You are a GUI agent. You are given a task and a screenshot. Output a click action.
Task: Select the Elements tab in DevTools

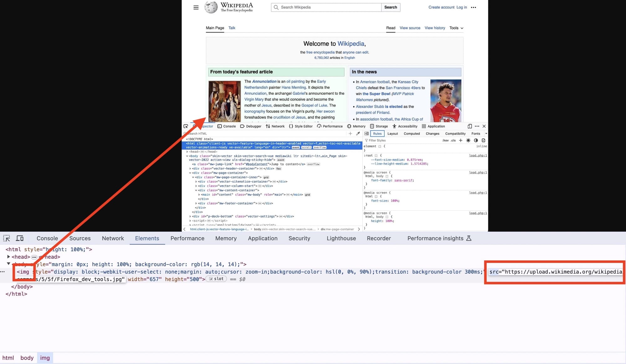click(x=147, y=238)
